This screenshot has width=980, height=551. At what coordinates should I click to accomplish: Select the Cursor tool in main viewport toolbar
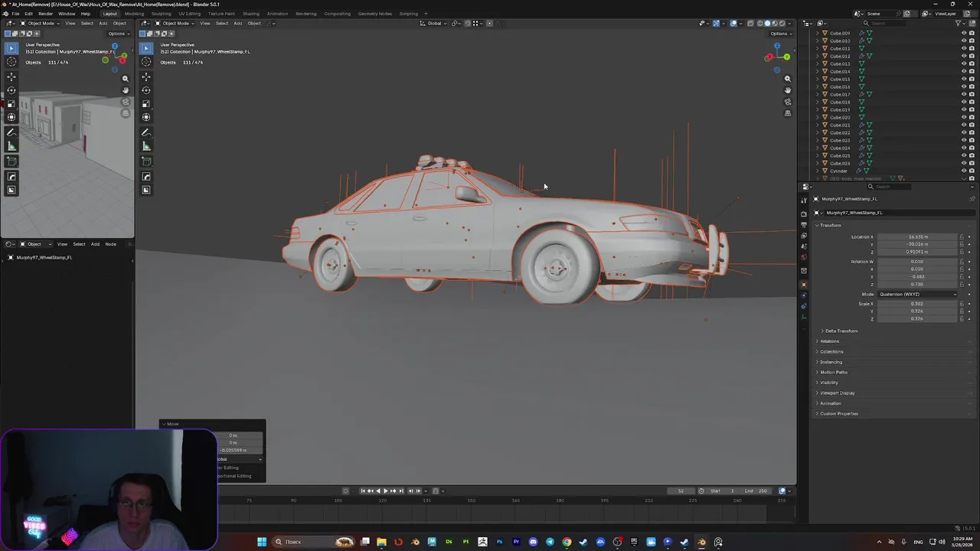pyautogui.click(x=146, y=62)
